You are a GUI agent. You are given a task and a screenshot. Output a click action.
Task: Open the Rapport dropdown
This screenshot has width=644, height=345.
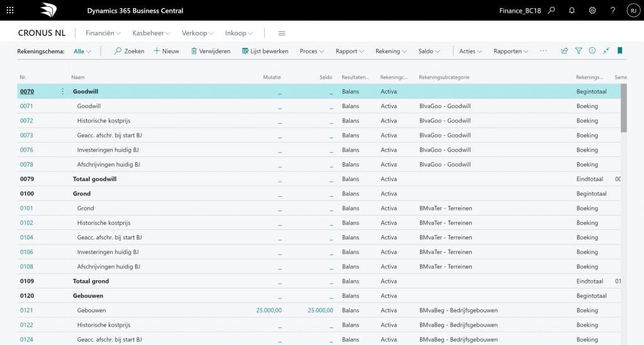click(x=350, y=52)
